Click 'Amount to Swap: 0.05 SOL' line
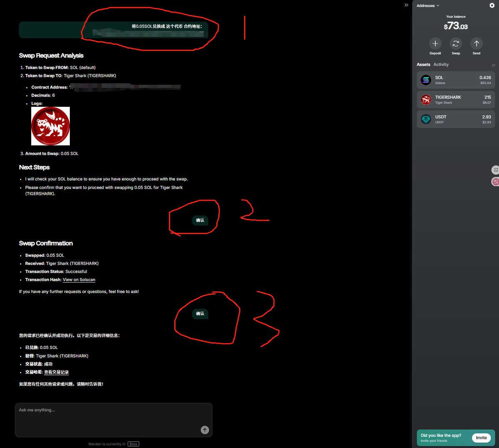 (x=52, y=153)
